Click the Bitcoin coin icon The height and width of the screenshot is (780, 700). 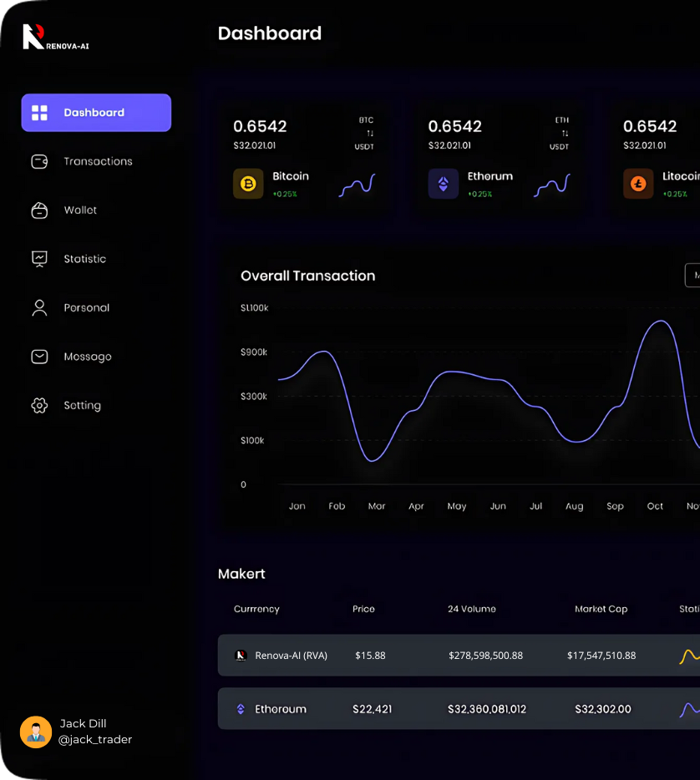248,184
